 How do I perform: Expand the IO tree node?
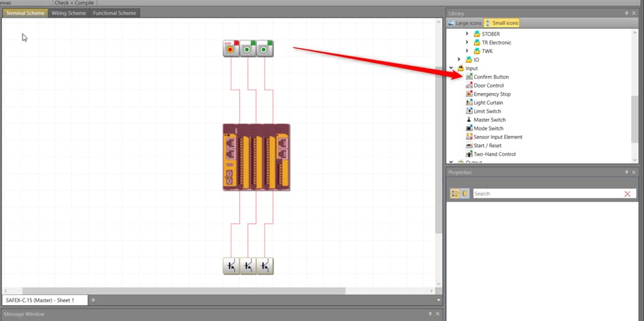point(459,60)
